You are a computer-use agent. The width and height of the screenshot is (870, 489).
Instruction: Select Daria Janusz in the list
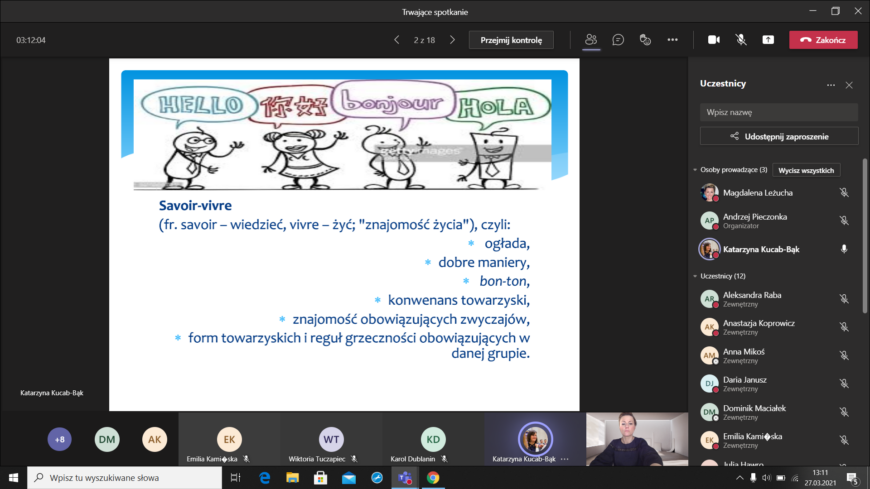pos(775,384)
